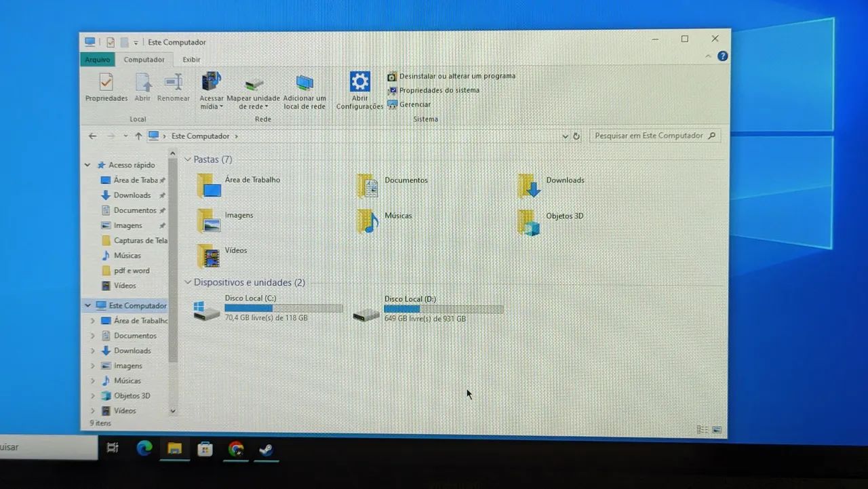Switch to details view in status bar
Screen dimensions: 868x489
click(x=702, y=429)
